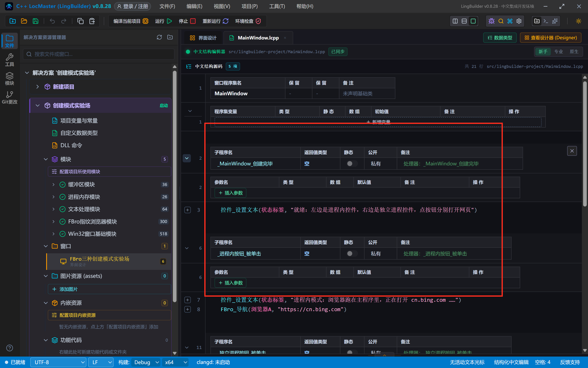
Task: Open the Debug build configuration dropdown
Action: (x=146, y=362)
